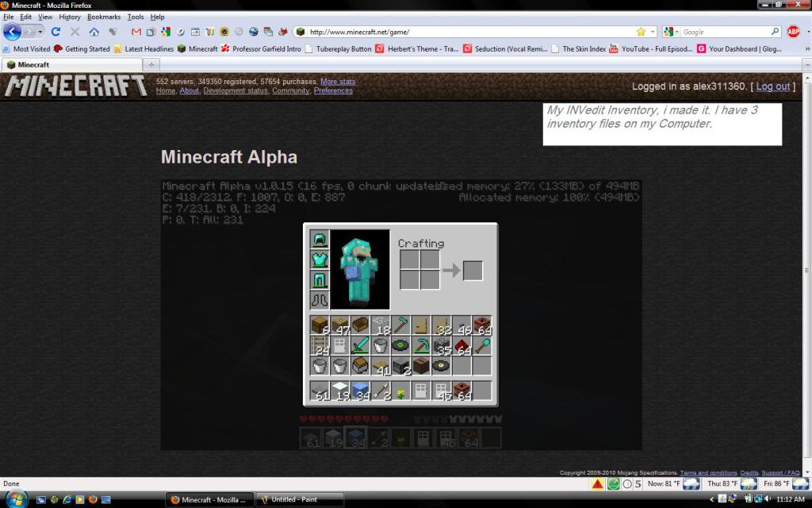Pick up the green music disc
812x508 pixels.
click(400, 346)
